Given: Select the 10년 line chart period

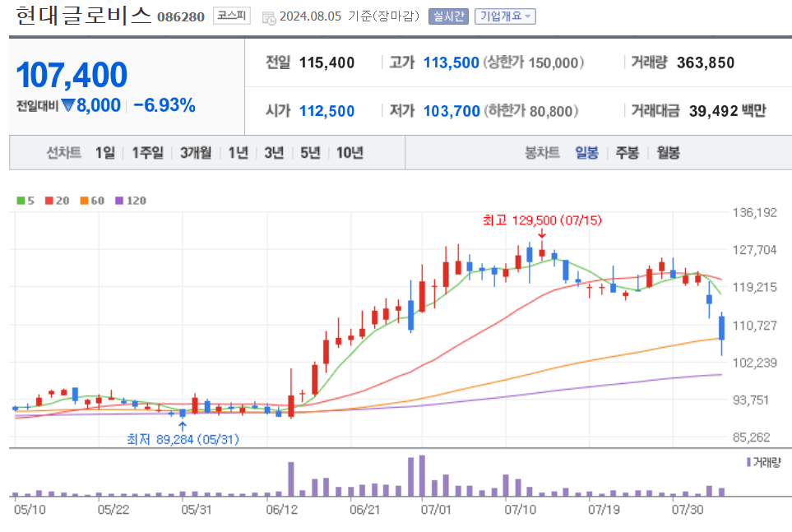Looking at the screenshot, I should (x=350, y=153).
